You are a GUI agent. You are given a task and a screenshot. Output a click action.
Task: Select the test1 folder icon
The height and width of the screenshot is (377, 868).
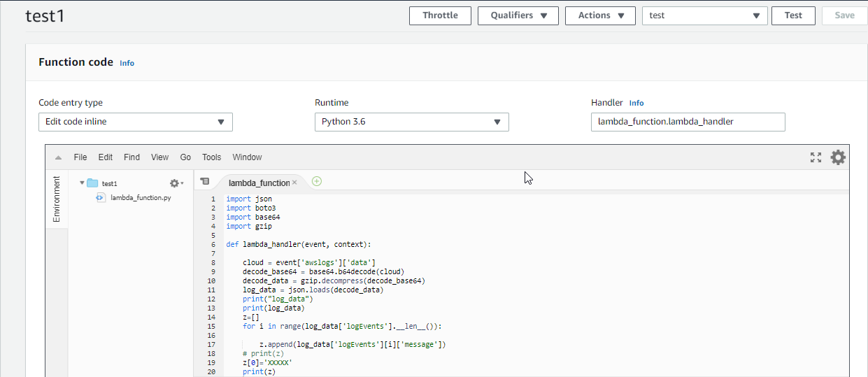pyautogui.click(x=92, y=183)
